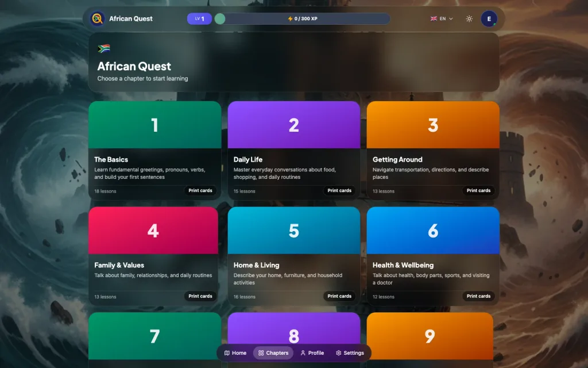This screenshot has width=588, height=368.
Task: Open chapter 3 orange banner
Action: pyautogui.click(x=433, y=125)
